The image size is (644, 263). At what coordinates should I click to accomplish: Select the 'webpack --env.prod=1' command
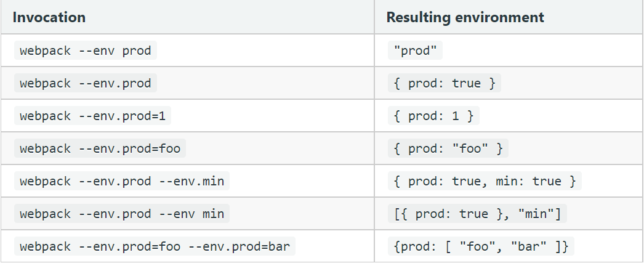pos(92,116)
